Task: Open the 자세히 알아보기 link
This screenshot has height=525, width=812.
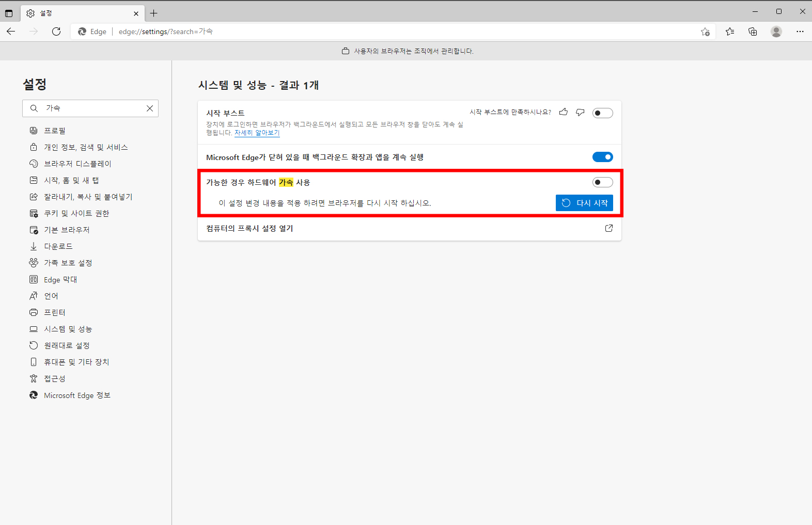Action: coord(257,133)
